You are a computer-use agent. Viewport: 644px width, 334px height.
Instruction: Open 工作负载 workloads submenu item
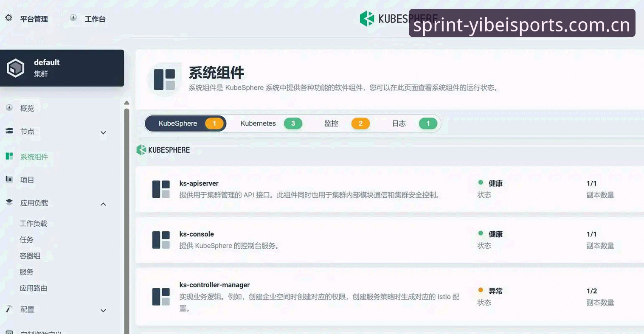coord(33,224)
